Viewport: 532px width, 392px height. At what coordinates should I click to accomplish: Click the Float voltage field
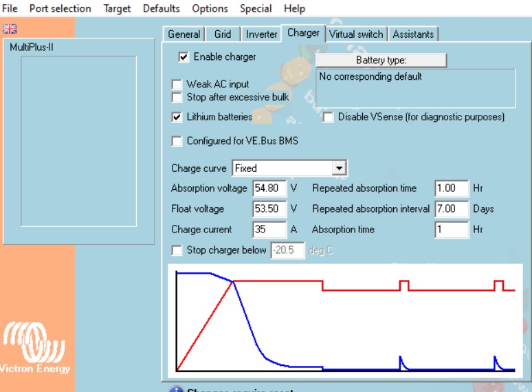[269, 209]
